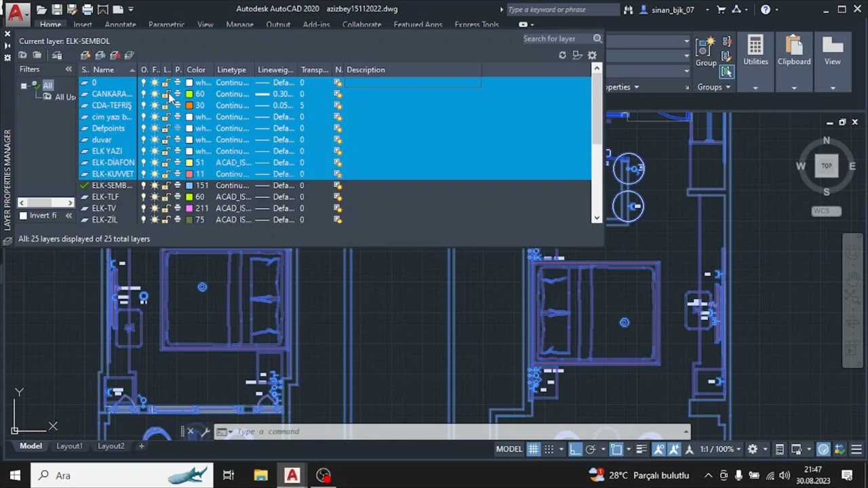Click the Group tool in ribbon
Image resolution: width=868 pixels, height=488 pixels.
[706, 52]
